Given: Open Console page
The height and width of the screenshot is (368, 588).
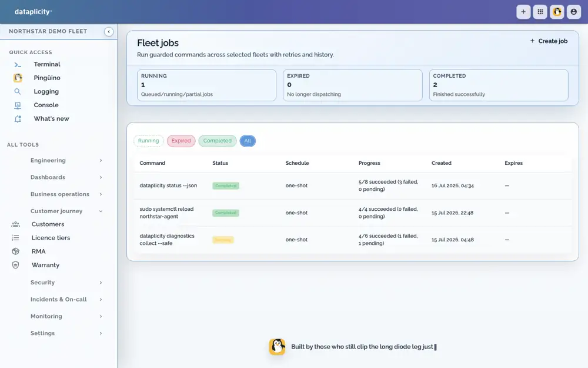Looking at the screenshot, I should tap(46, 105).
